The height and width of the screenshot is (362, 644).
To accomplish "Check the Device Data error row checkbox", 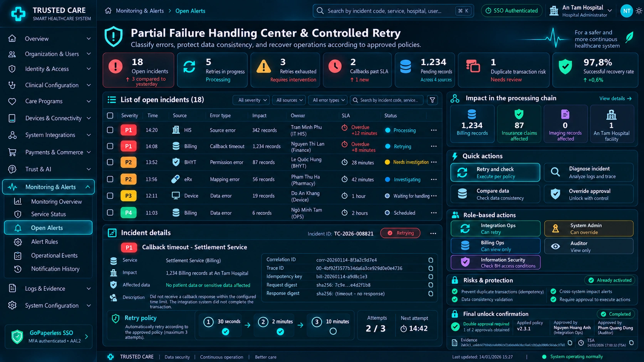I will (110, 196).
